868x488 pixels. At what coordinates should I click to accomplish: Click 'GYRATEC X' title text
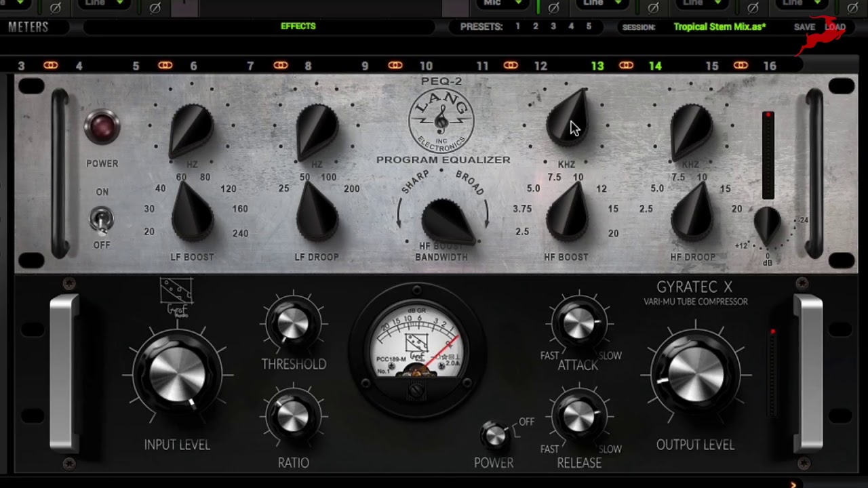(x=694, y=287)
